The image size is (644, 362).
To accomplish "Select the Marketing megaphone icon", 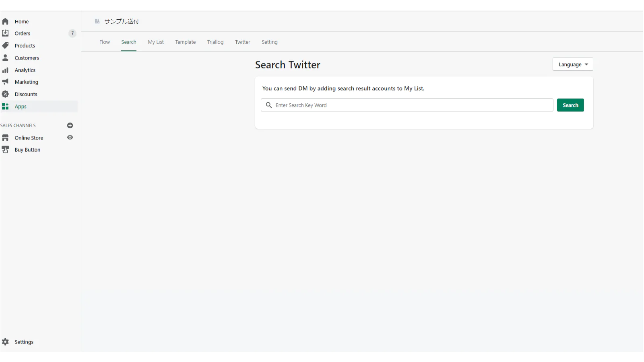I will (5, 82).
